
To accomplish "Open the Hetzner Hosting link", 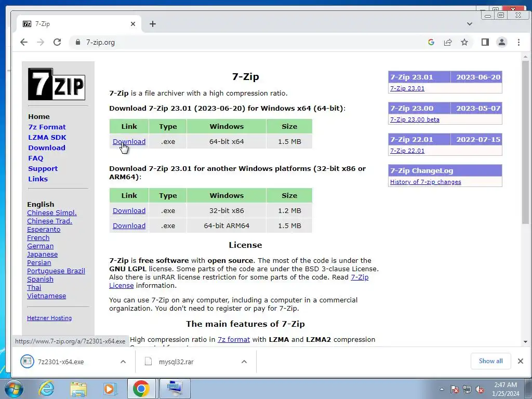I will pos(49,318).
